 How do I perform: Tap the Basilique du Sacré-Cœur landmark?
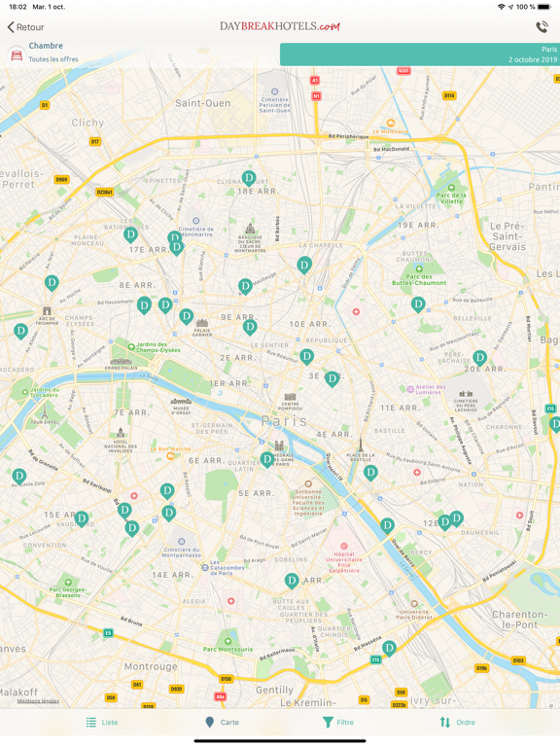(250, 236)
